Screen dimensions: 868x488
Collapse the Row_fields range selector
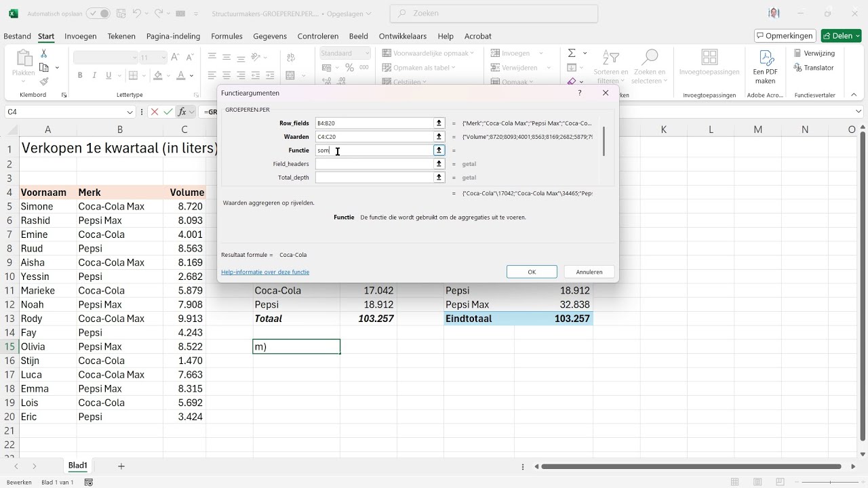pos(439,123)
